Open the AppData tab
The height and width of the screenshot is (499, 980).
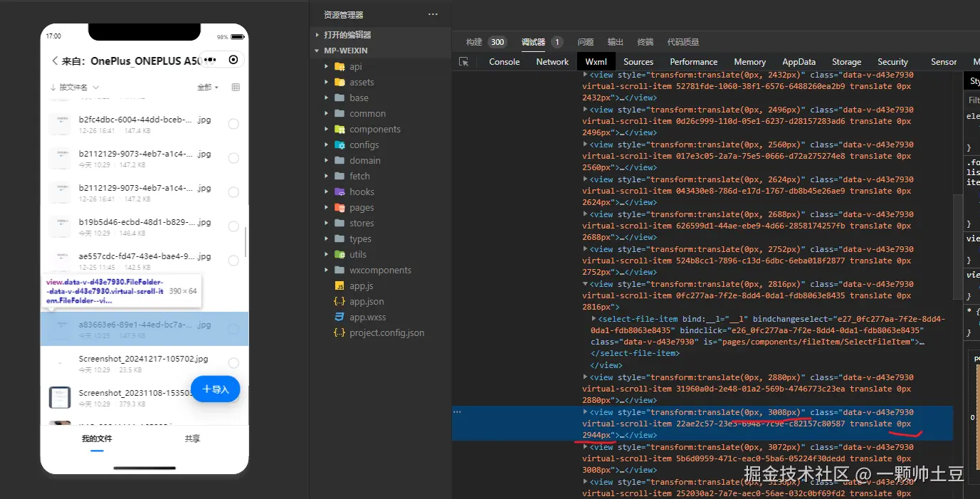[799, 62]
